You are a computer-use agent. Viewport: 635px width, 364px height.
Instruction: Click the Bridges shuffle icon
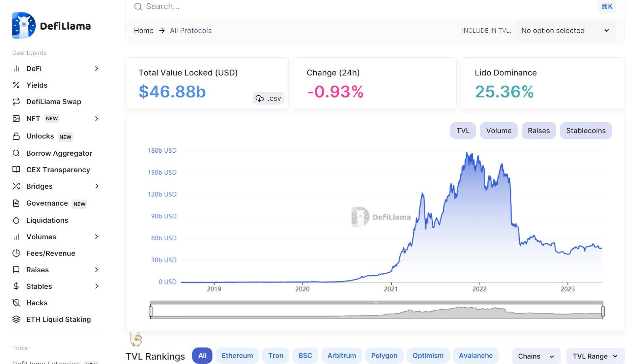[16, 186]
